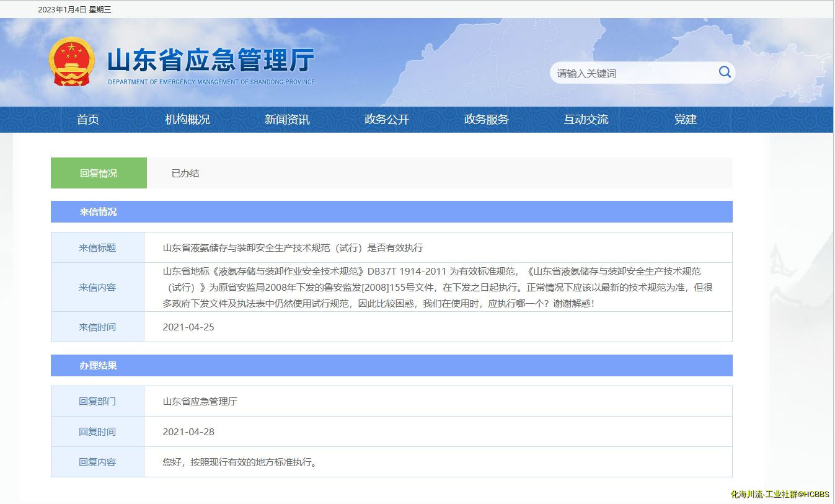Go to the 党建 section
Image resolution: width=835 pixels, height=504 pixels.
coord(686,120)
